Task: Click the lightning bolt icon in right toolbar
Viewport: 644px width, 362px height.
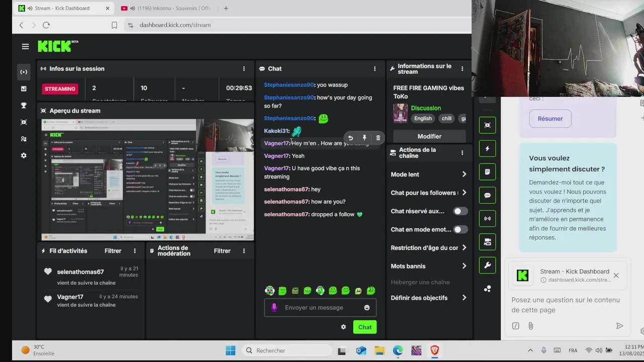Action: (488, 148)
